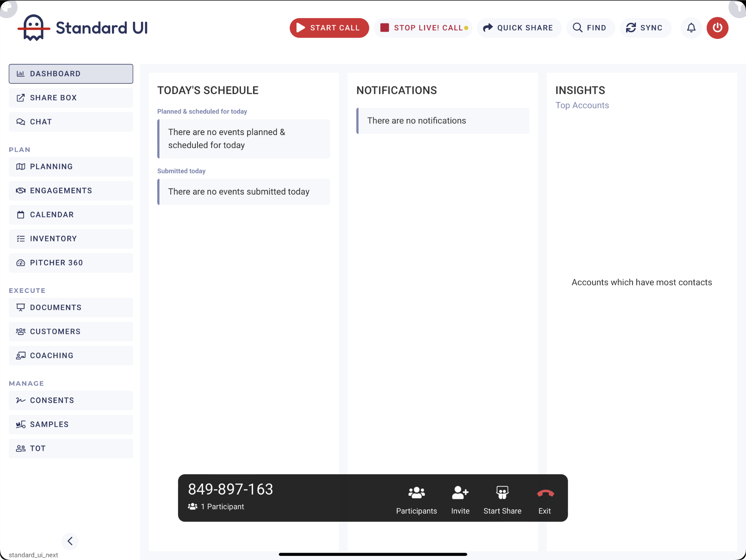The height and width of the screenshot is (560, 746).
Task: Click the Standard UI ghost logo
Action: (34, 28)
